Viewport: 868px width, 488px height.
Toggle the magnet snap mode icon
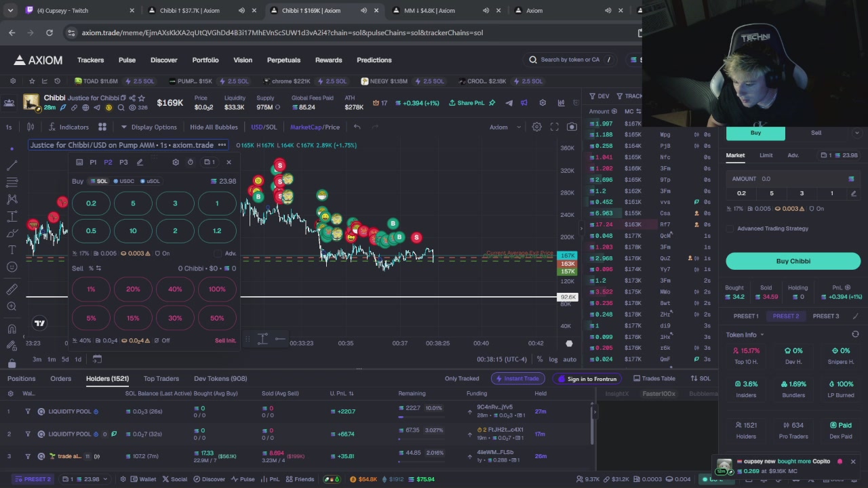[12, 329]
